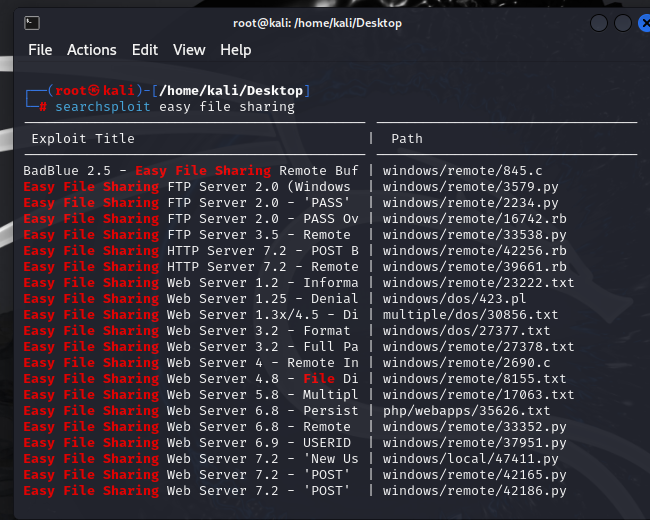Click the php/webapps/35626.txt path
This screenshot has height=520, width=650.
coord(466,411)
